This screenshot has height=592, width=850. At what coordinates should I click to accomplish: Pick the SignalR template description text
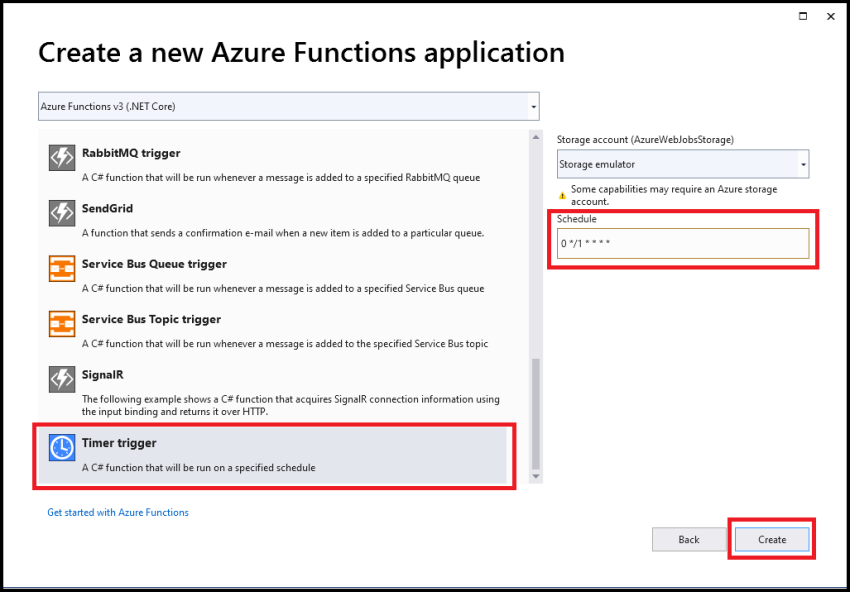pyautogui.click(x=290, y=405)
